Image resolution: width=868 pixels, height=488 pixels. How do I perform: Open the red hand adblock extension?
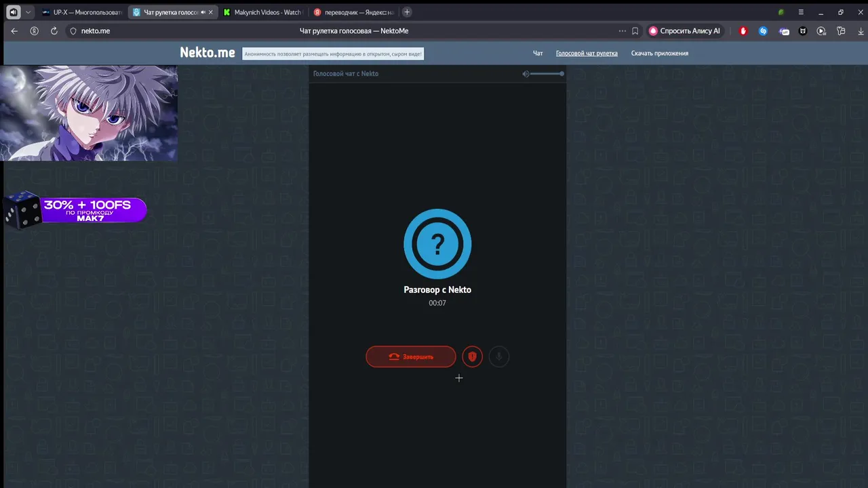click(743, 31)
